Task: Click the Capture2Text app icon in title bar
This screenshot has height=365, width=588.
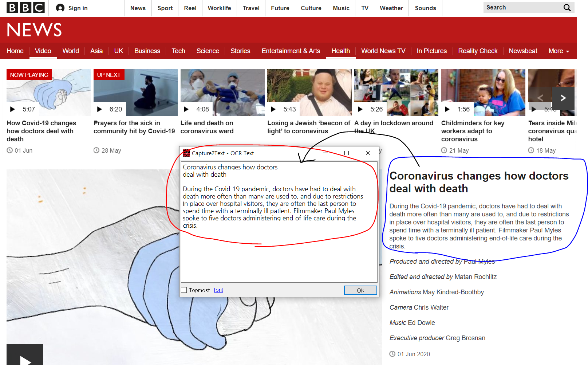Action: (186, 153)
